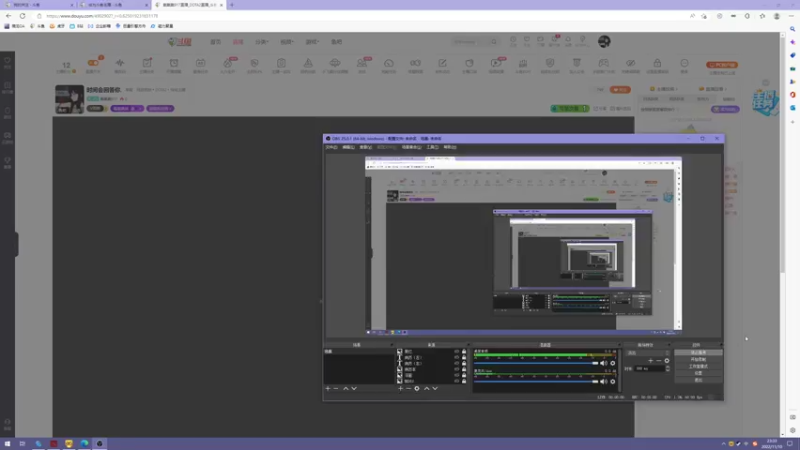This screenshot has width=800, height=450.
Task: Click Start Recording button in OBS controls
Action: point(698,359)
